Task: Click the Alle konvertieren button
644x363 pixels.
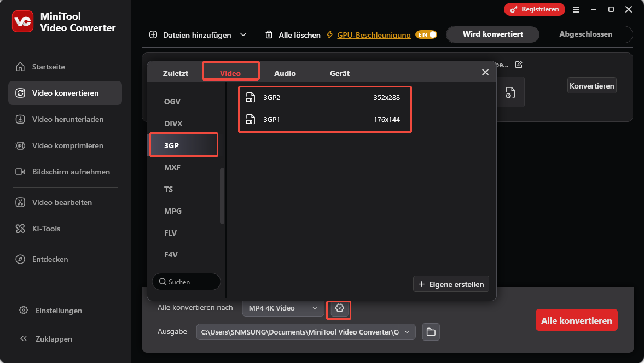Action: point(576,320)
